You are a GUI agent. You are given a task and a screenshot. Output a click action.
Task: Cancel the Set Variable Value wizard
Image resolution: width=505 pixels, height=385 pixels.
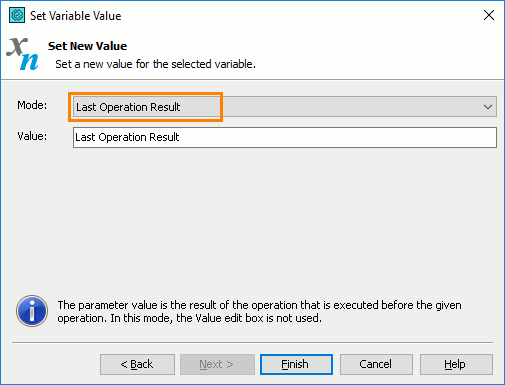tap(376, 364)
